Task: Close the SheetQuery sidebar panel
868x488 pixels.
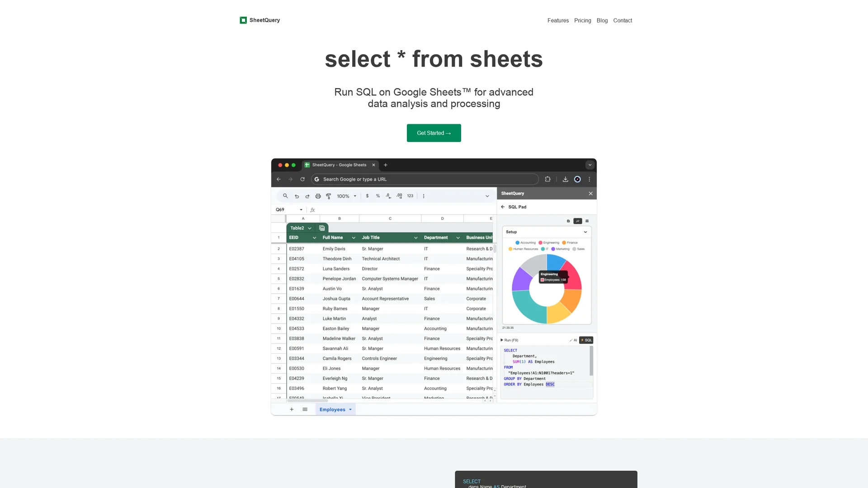Action: 590,193
